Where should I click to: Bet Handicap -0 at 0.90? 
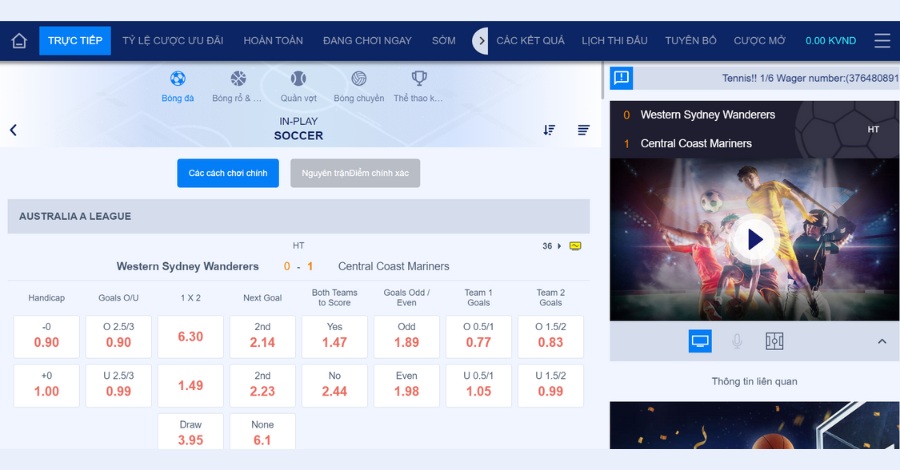click(x=46, y=337)
